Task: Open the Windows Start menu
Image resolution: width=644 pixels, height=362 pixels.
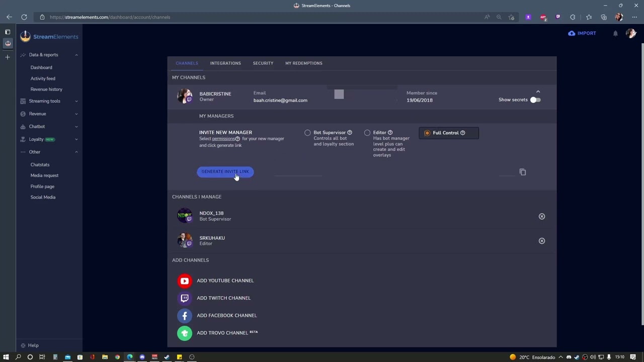Action: (x=6, y=357)
